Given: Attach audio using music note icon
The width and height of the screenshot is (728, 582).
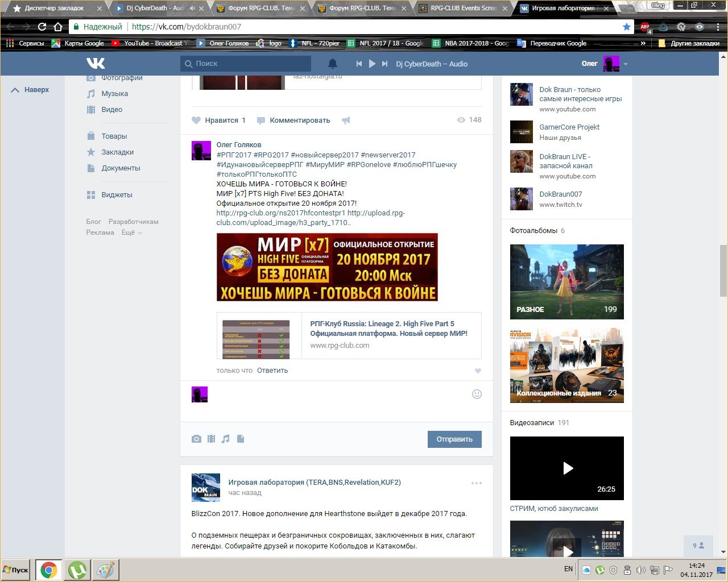Looking at the screenshot, I should click(x=226, y=439).
